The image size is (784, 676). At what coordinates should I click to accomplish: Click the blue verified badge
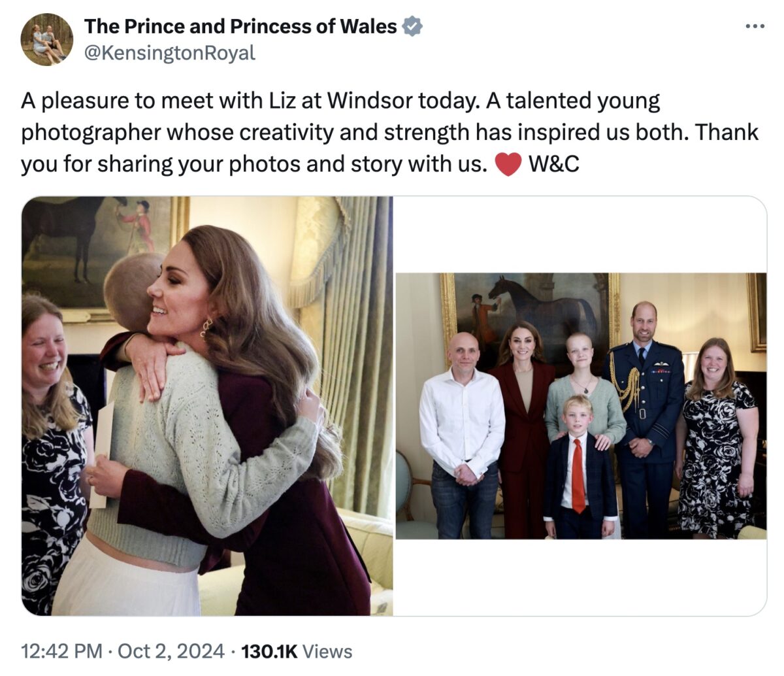[412, 27]
